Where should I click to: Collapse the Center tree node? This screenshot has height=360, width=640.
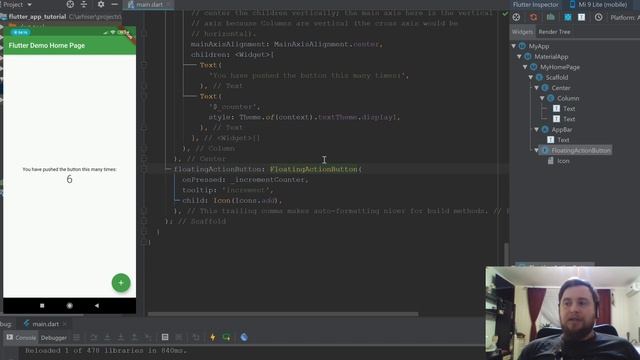tap(537, 88)
